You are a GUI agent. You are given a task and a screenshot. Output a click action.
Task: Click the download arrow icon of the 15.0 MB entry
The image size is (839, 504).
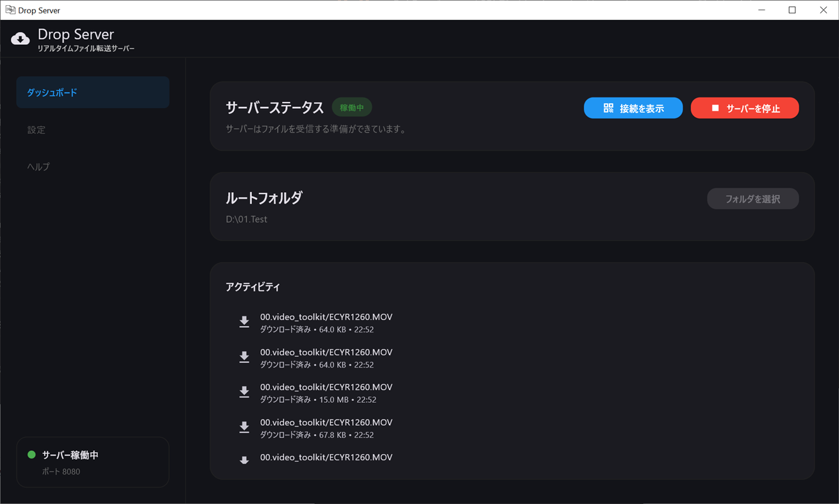click(x=244, y=393)
